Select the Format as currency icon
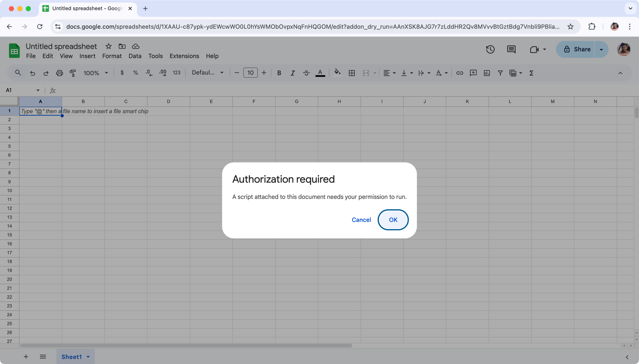The height and width of the screenshot is (364, 639). click(122, 73)
